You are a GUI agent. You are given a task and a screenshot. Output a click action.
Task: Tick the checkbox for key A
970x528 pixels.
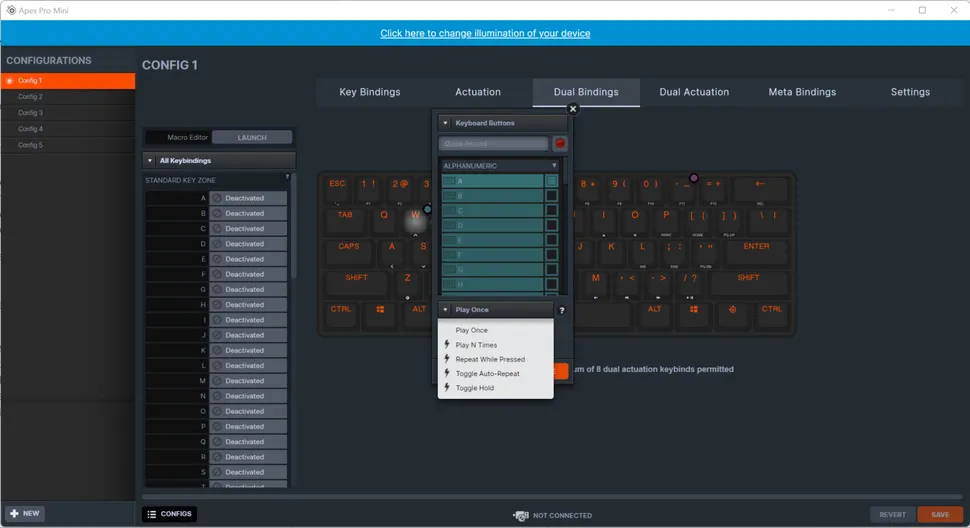point(551,181)
